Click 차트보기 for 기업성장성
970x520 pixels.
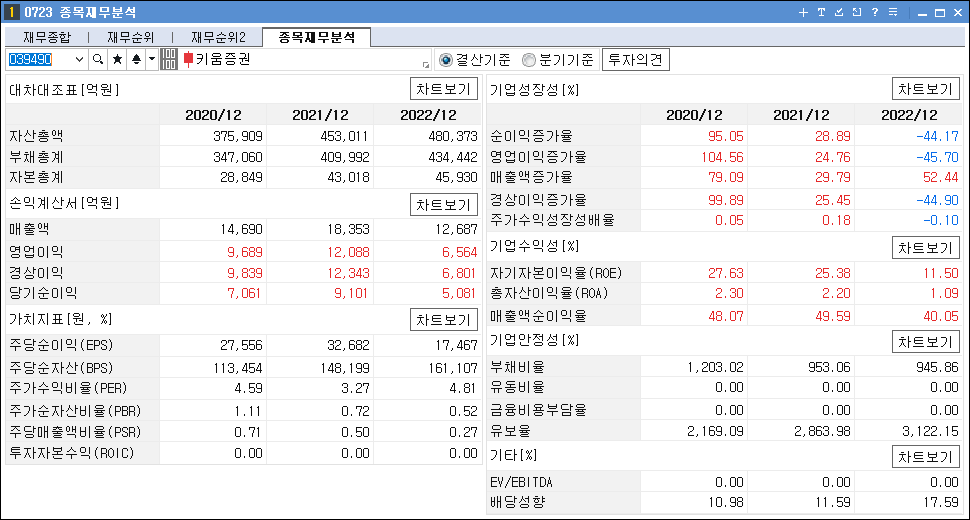925,89
